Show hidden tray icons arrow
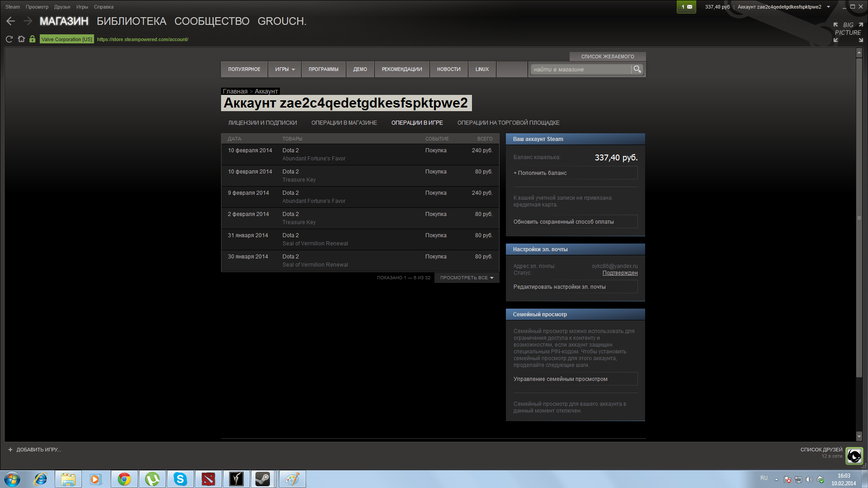The width and height of the screenshot is (868, 488). click(x=776, y=479)
